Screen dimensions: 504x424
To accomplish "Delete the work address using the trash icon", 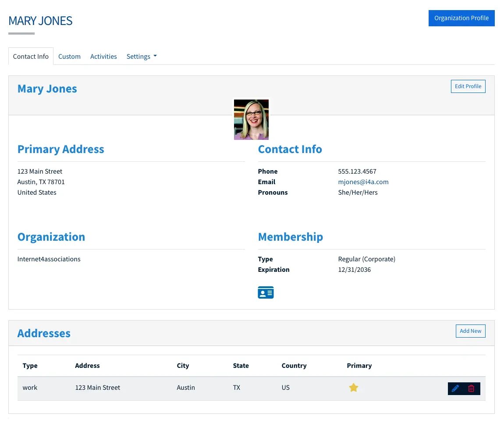I will (472, 388).
